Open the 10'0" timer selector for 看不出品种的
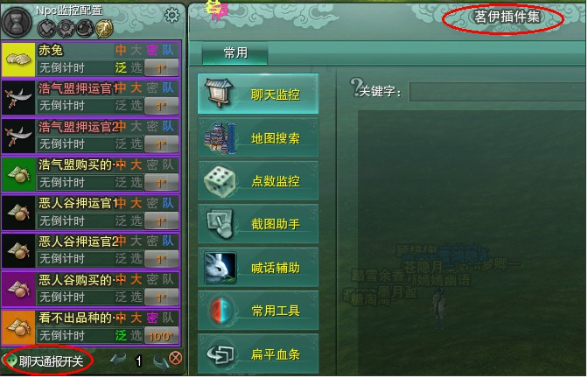588x378 pixels. coord(161,336)
